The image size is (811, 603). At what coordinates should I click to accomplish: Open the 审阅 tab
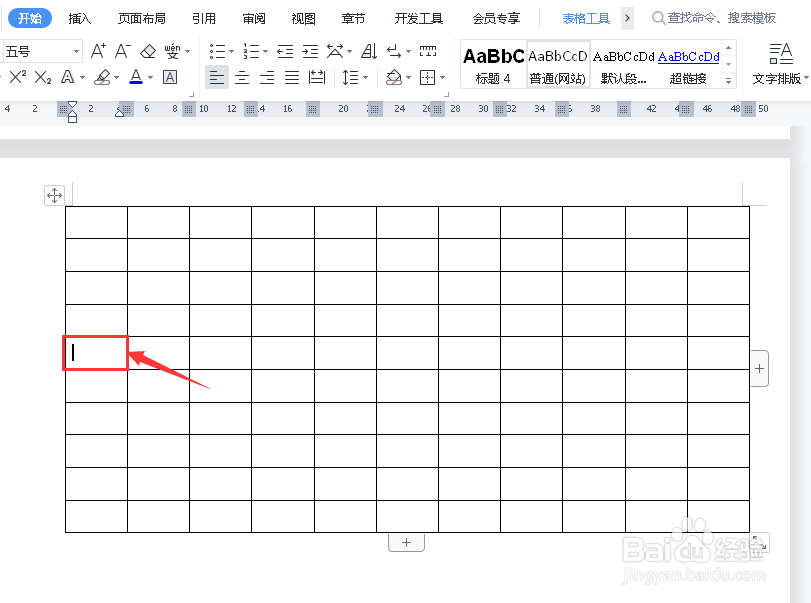pyautogui.click(x=254, y=19)
